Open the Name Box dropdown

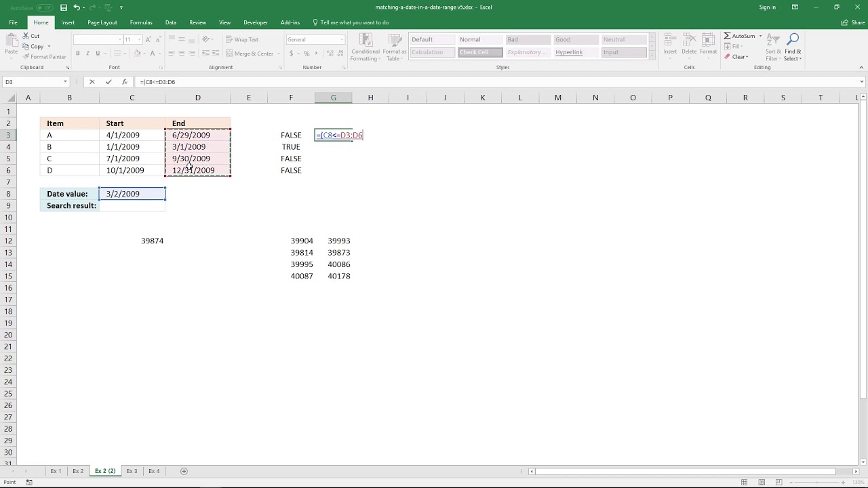(x=65, y=82)
